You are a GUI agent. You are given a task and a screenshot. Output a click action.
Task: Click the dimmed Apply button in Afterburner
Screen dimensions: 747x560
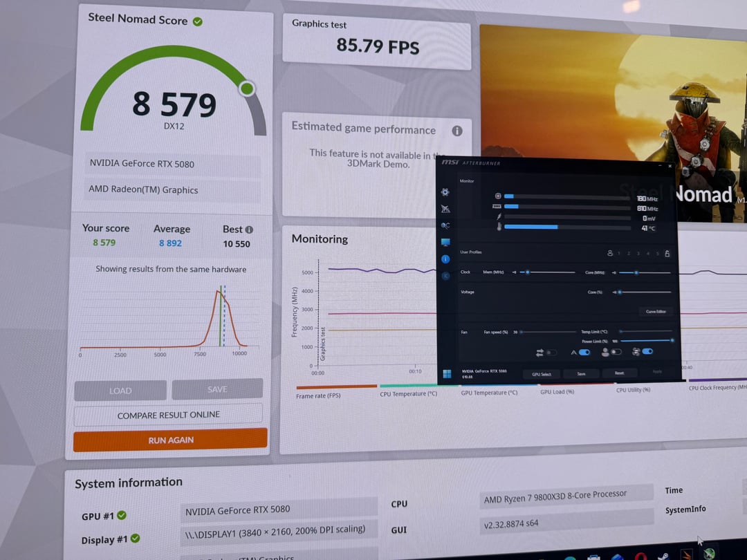pos(657,371)
